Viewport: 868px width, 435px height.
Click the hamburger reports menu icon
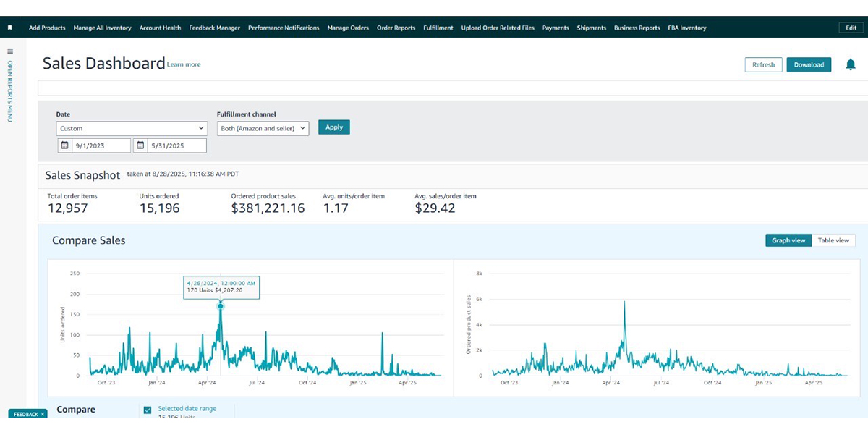pos(10,51)
